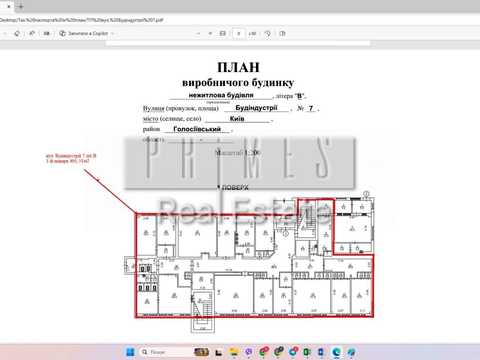Click the green app icon on taskbar

click(307, 352)
